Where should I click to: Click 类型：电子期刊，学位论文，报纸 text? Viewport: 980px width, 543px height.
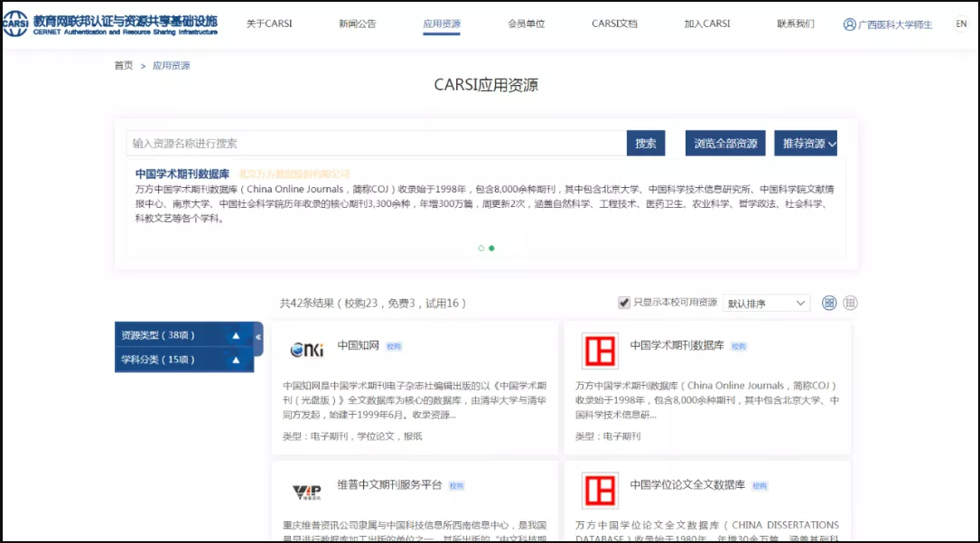point(352,436)
